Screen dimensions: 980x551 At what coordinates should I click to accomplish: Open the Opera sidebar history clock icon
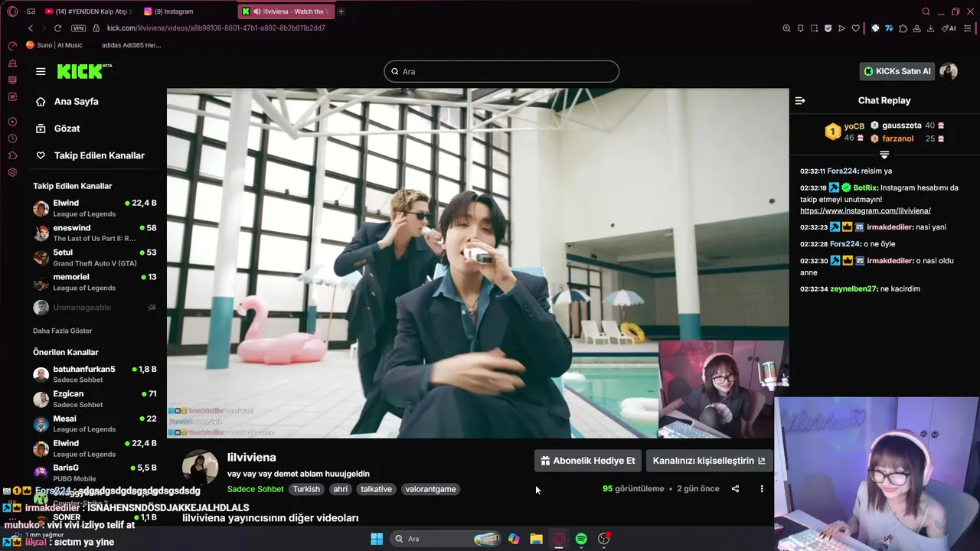coord(12,139)
